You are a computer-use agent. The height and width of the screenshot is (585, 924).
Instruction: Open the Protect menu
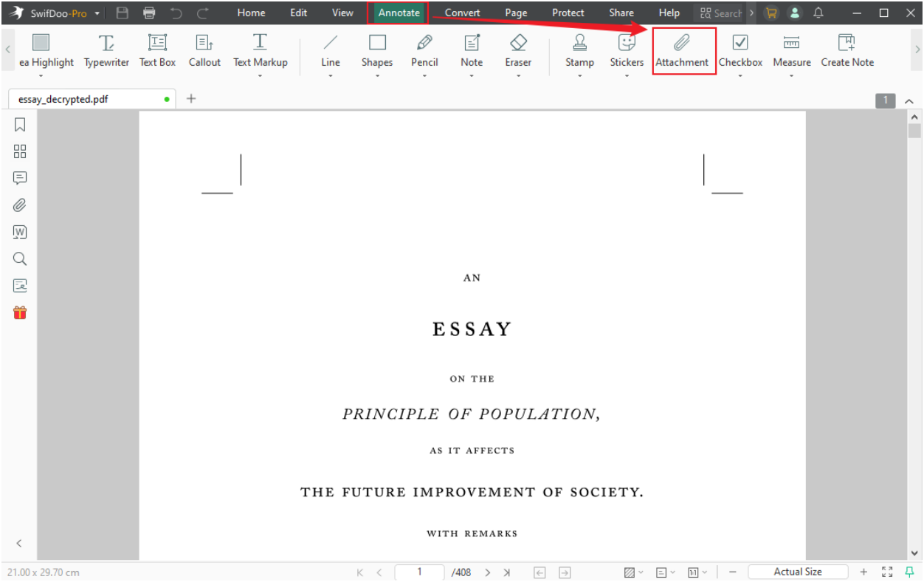pos(568,13)
